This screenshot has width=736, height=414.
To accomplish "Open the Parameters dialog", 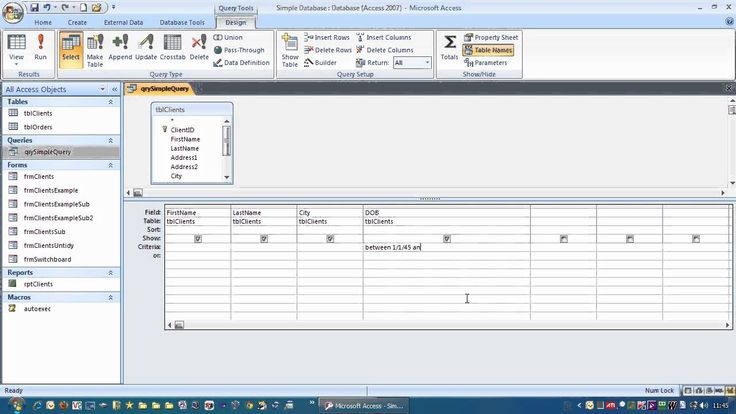I will [486, 62].
